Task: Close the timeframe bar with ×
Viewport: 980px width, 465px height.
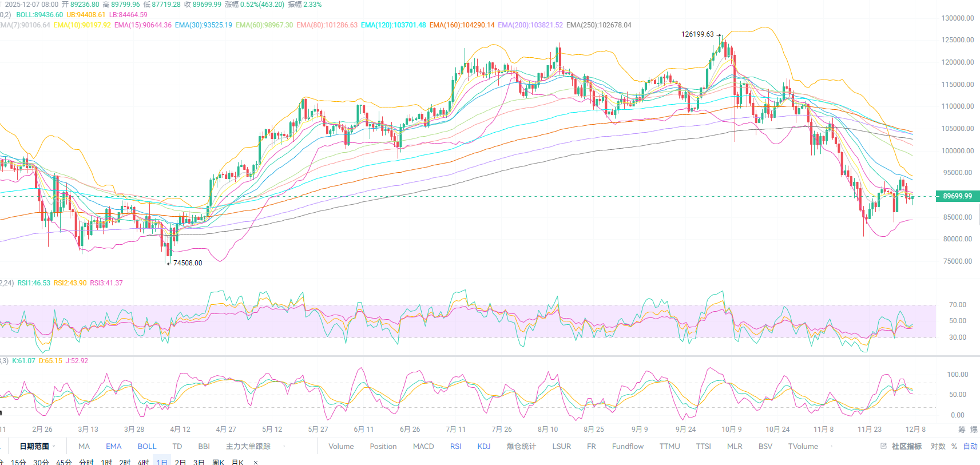Action: pos(256,462)
